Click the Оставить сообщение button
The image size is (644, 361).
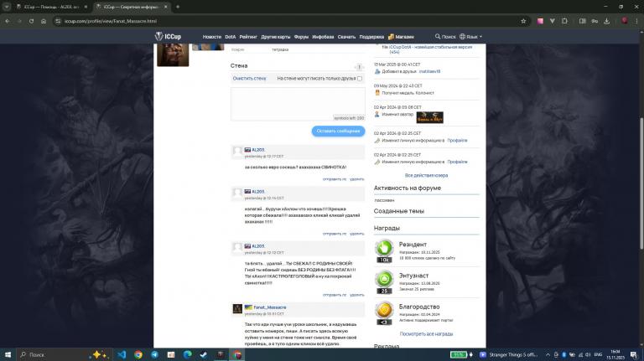coord(338,131)
